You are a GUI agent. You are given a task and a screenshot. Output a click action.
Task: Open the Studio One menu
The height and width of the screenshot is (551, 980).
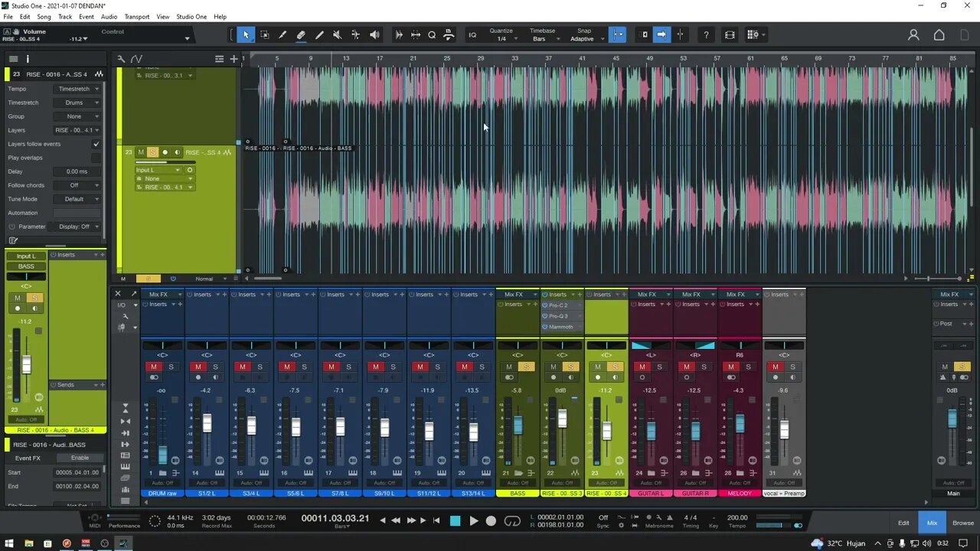pos(191,17)
